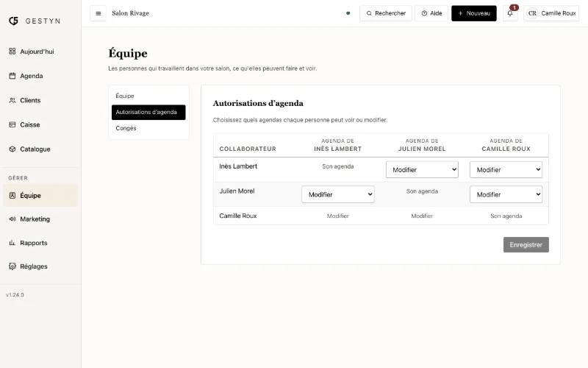Toggle the sidebar hamburger menu button
Viewport: 588px width, 368px height.
98,13
